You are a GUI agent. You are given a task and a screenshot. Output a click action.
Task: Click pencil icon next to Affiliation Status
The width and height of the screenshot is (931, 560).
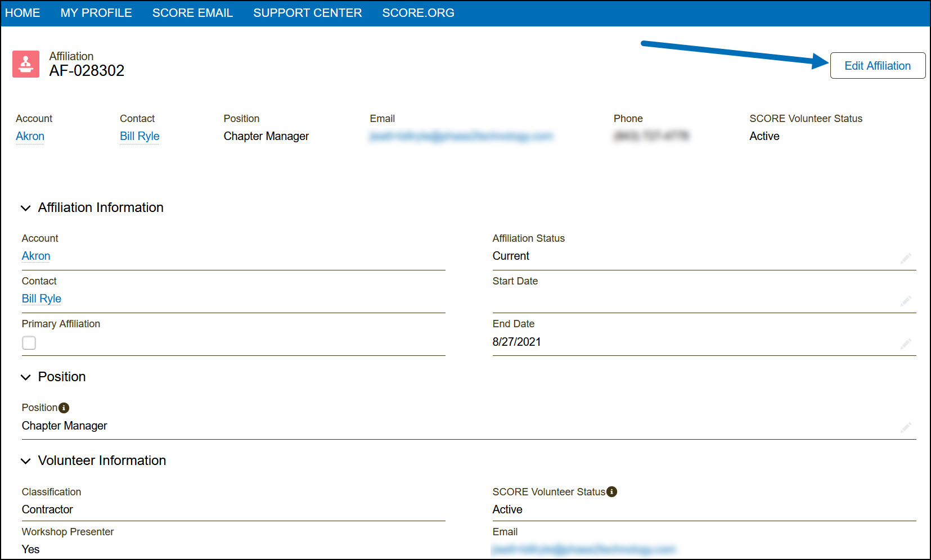pyautogui.click(x=905, y=258)
